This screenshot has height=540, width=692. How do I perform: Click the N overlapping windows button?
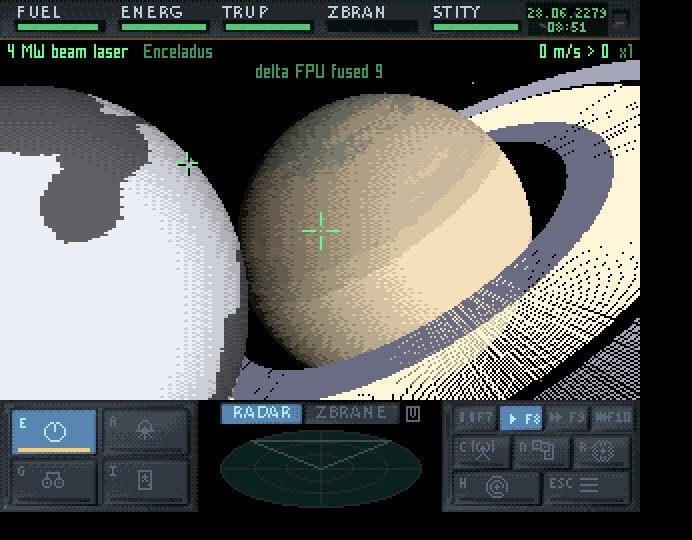[542, 451]
